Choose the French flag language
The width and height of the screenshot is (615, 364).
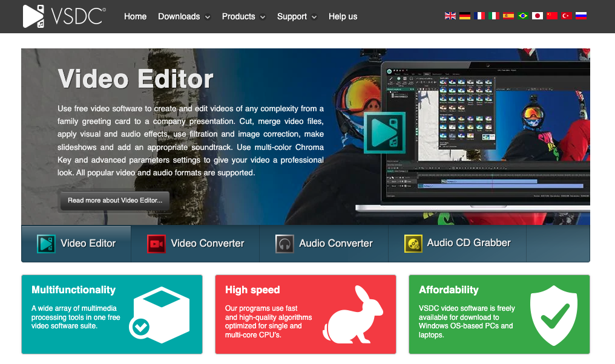pyautogui.click(x=479, y=16)
